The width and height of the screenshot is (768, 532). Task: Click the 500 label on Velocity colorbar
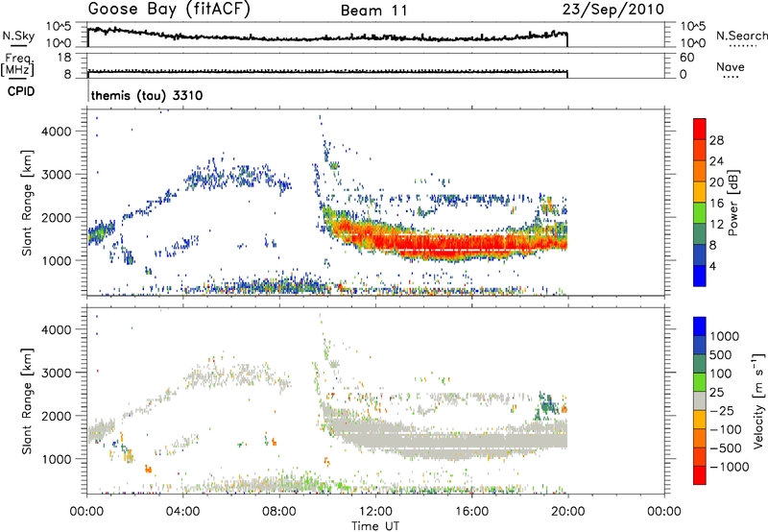pos(722,354)
